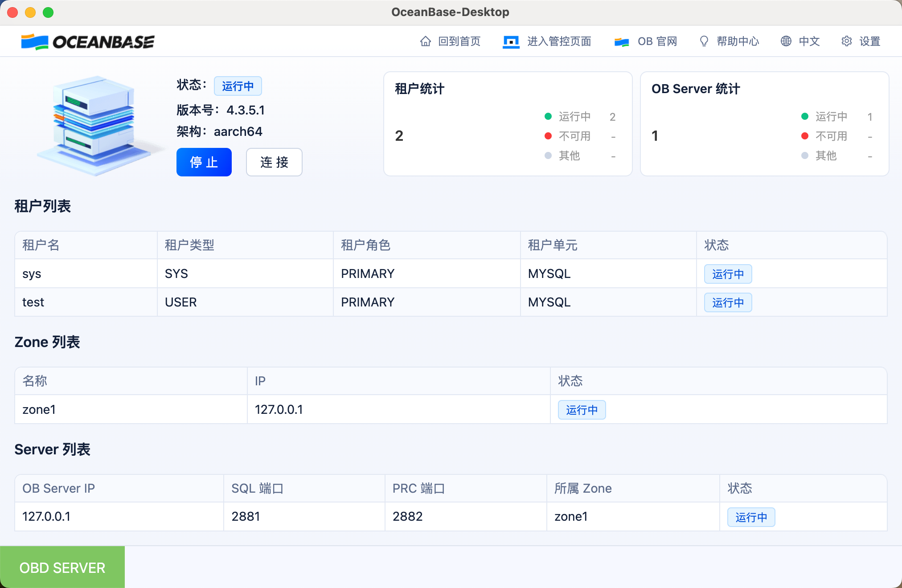Click the OceanBase logo
Image resolution: width=902 pixels, height=588 pixels.
tap(88, 42)
